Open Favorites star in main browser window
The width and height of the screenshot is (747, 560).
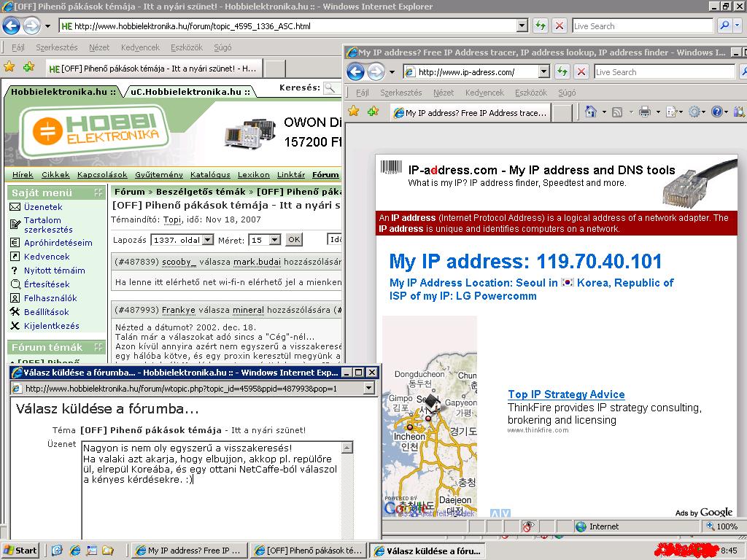(x=9, y=67)
